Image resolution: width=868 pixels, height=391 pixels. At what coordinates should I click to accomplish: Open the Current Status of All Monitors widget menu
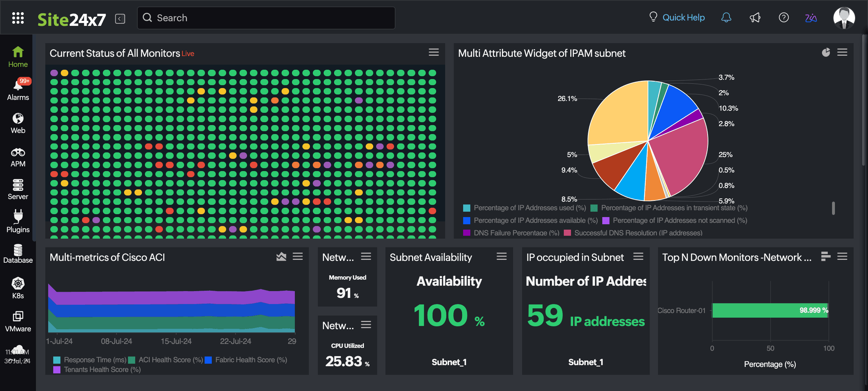click(x=434, y=52)
